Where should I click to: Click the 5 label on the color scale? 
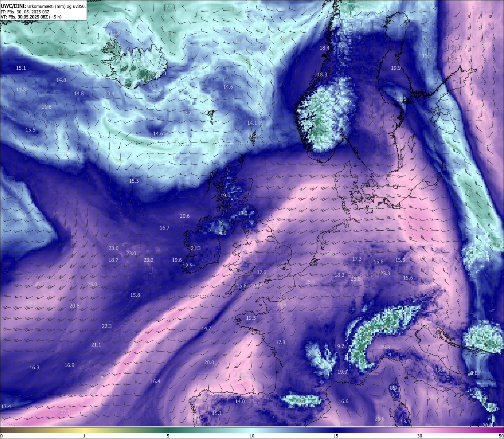[168, 436]
